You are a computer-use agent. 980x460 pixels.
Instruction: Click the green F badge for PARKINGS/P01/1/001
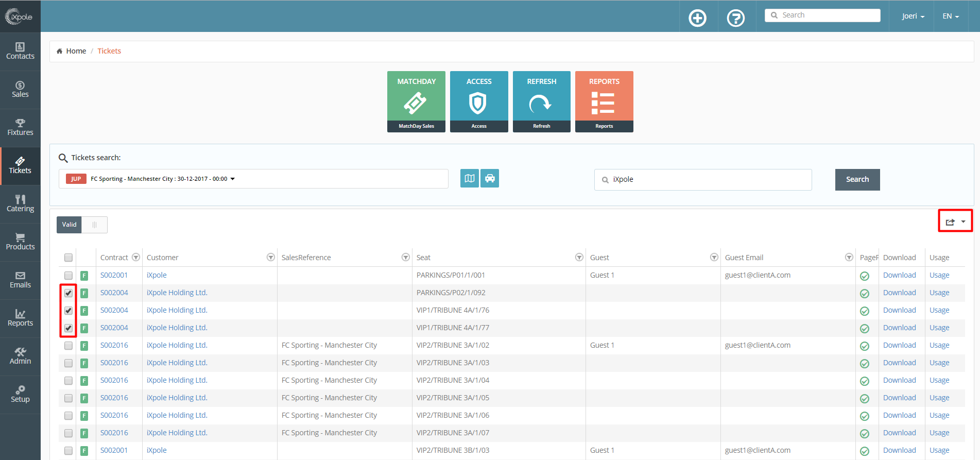point(84,276)
